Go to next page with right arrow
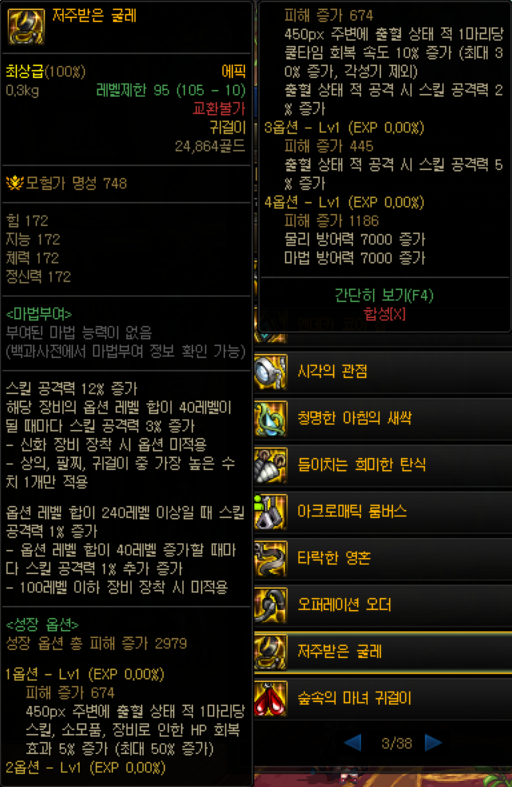Screen dimensions: 512x787 (x=433, y=742)
